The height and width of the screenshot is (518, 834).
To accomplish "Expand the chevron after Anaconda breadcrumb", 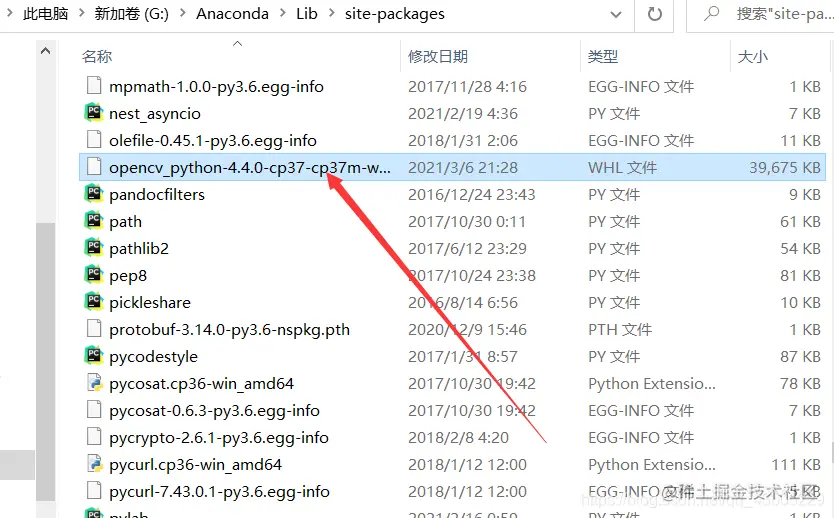I will pos(282,14).
